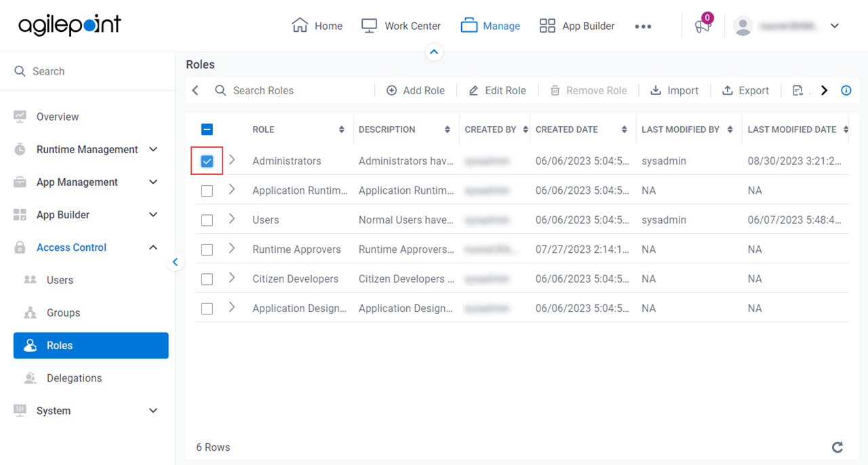Image resolution: width=868 pixels, height=465 pixels.
Task: Click the Add Role button
Action: 416,90
